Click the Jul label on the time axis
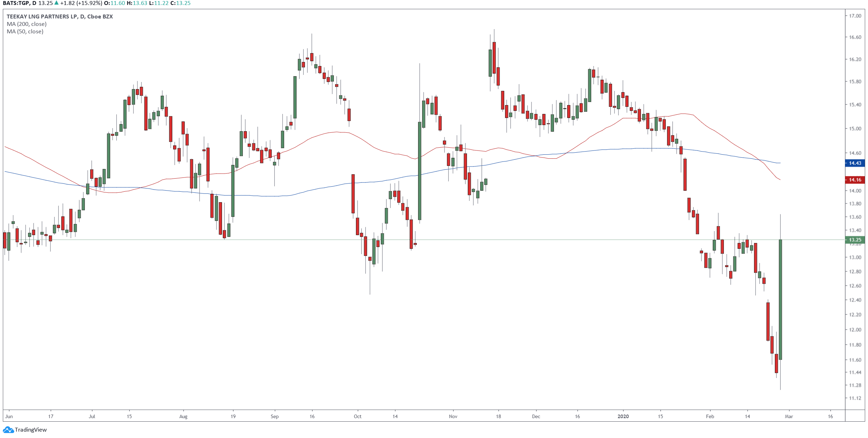Viewport: 868px width, 438px height. tap(92, 416)
